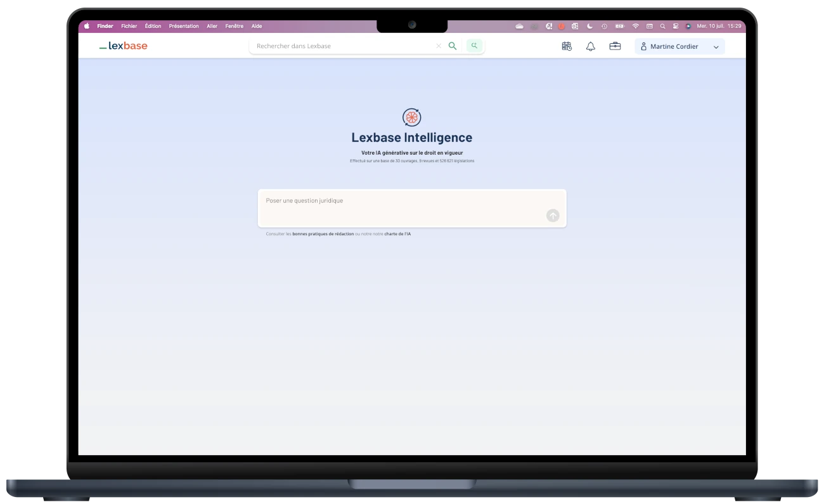Open Spotlight search in menu bar
Screen dimensions: 824x504
662,26
